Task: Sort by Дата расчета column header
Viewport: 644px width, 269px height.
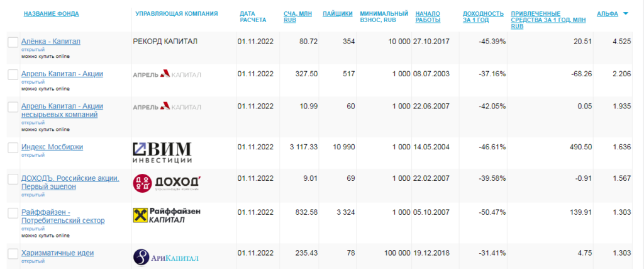Action: pyautogui.click(x=253, y=17)
